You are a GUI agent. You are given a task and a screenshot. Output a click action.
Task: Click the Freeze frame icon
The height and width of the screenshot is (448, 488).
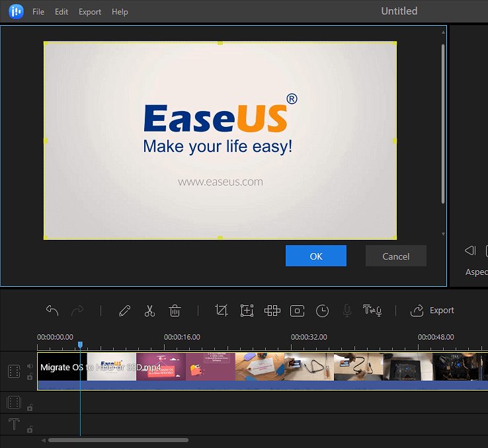pyautogui.click(x=297, y=310)
